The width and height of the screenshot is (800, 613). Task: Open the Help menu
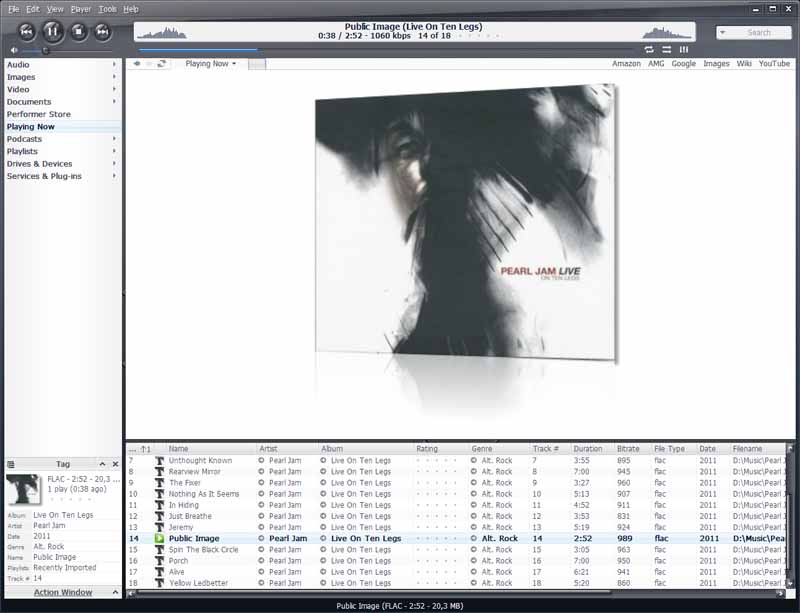pos(131,9)
